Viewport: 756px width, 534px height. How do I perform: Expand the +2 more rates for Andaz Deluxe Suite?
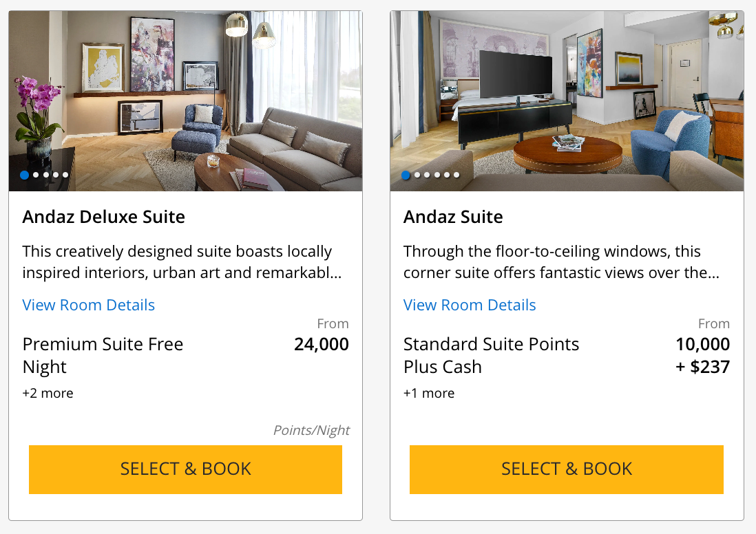48,393
